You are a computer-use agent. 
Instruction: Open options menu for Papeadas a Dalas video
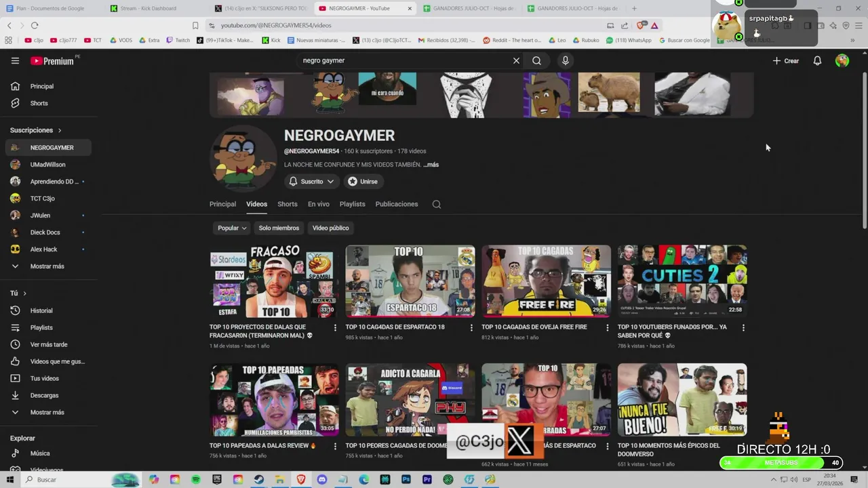click(x=335, y=446)
